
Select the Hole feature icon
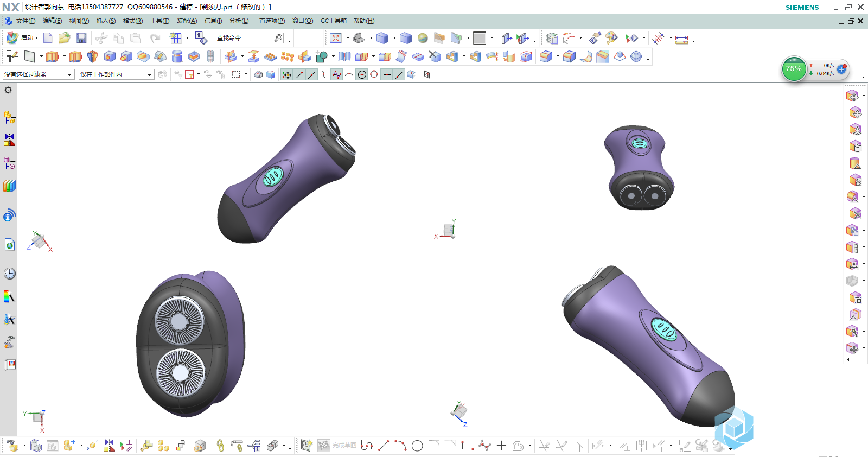point(110,56)
